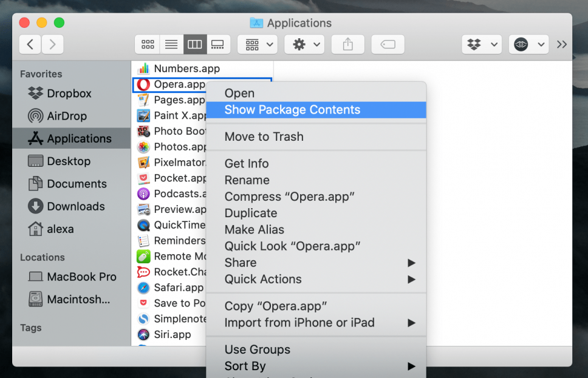Viewport: 588px width, 378px height.
Task: Switch to list view in the toolbar
Action: coord(171,44)
